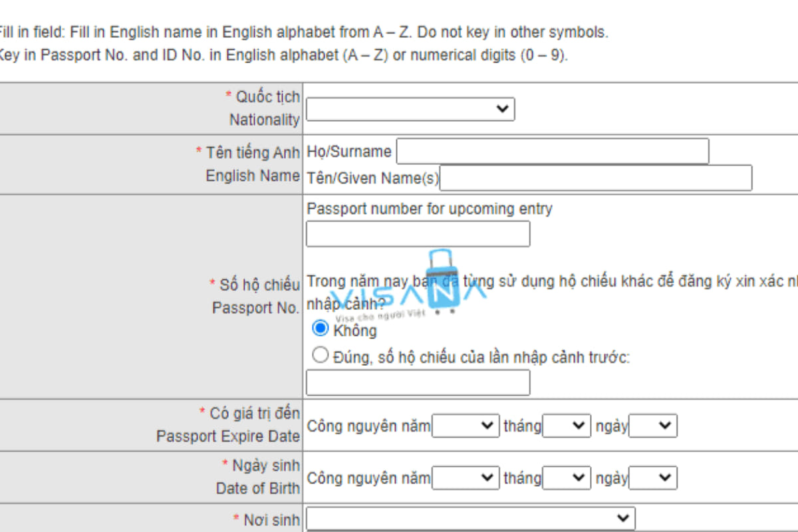The image size is (798, 532).
Task: Click the dropdown arrow beside Nationality
Action: [x=503, y=109]
